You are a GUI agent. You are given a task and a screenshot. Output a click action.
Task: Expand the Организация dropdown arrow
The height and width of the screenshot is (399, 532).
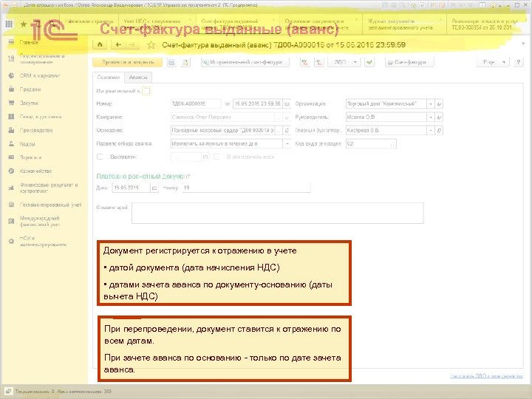(x=431, y=104)
